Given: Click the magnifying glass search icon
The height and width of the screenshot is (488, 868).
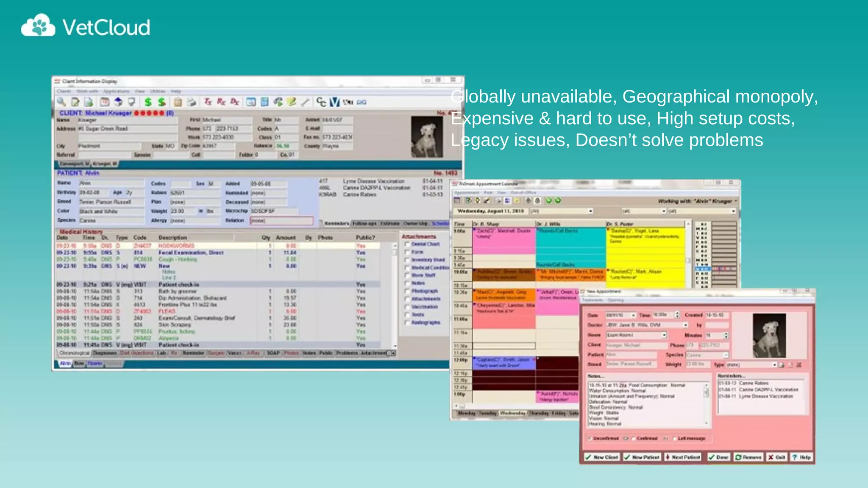Looking at the screenshot, I should 62,102.
